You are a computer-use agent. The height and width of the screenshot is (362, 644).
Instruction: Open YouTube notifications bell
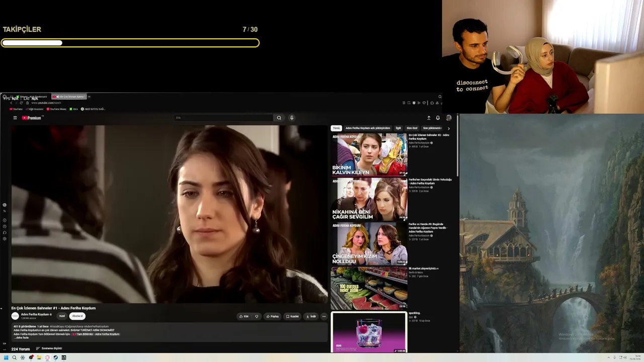click(x=438, y=118)
